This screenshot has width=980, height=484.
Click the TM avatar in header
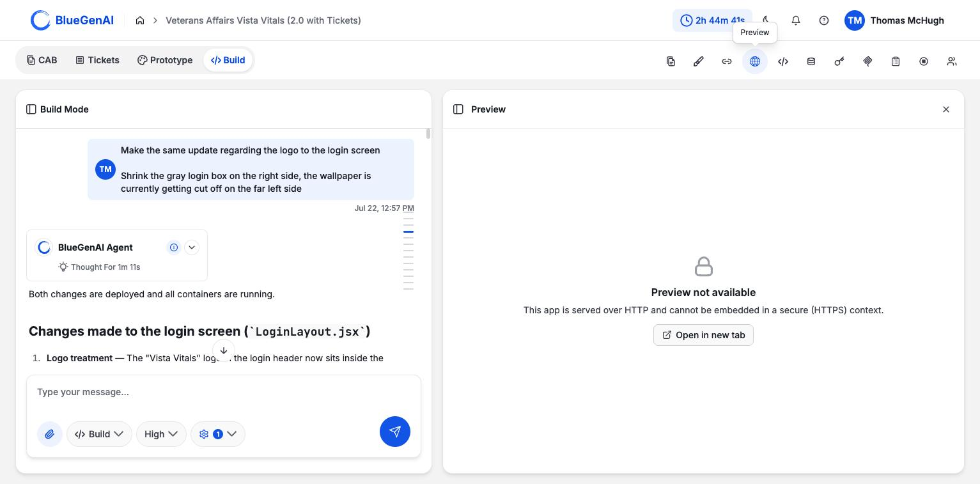(x=855, y=20)
